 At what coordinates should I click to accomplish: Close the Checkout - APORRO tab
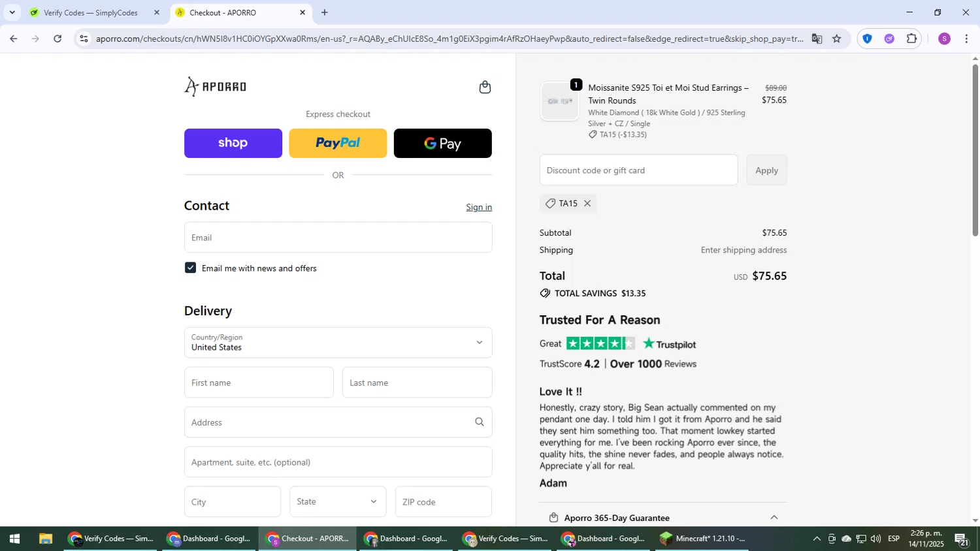pos(302,12)
